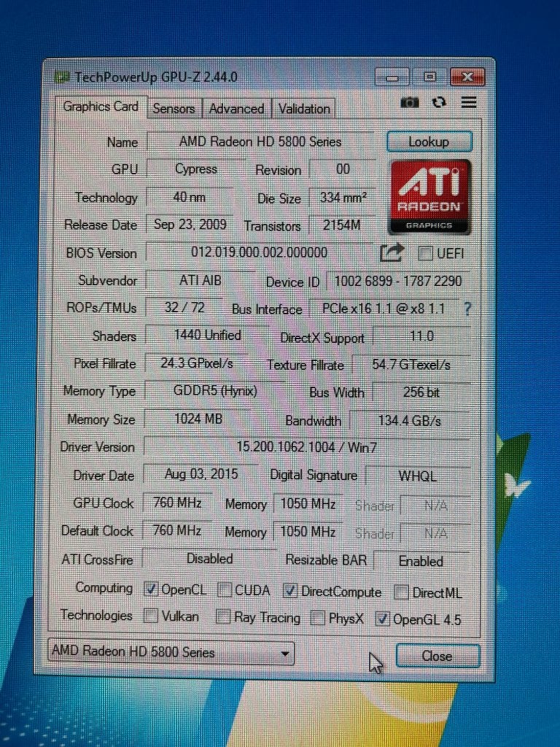Image resolution: width=560 pixels, height=747 pixels.
Task: Switch to the Graphics Card tab
Action: pyautogui.click(x=101, y=107)
